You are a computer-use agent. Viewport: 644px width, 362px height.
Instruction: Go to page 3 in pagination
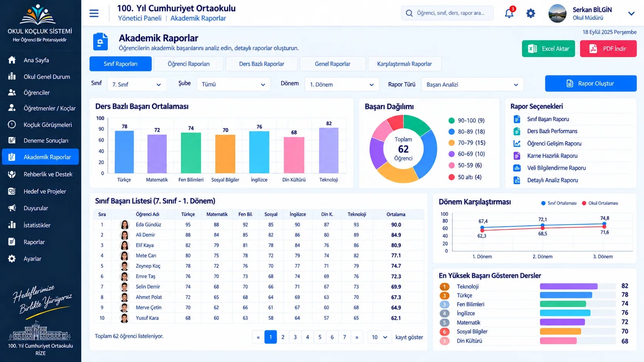pyautogui.click(x=295, y=337)
